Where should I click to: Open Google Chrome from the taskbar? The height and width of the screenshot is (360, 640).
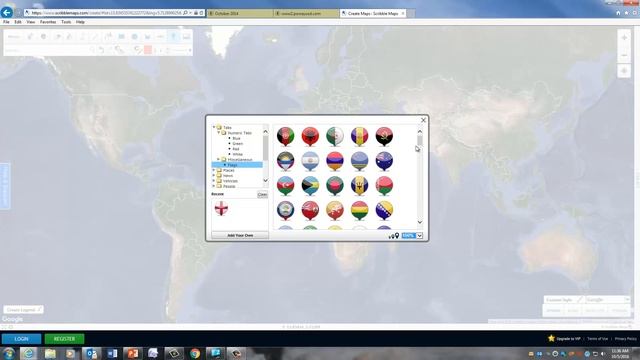click(x=195, y=353)
